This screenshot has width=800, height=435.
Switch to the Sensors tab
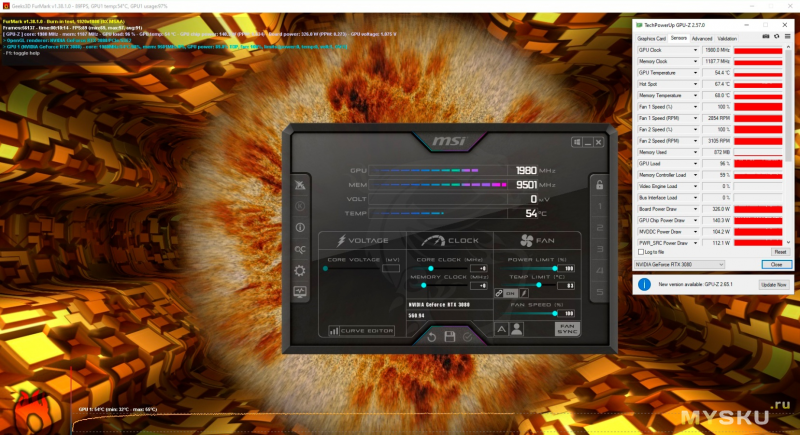[679, 38]
